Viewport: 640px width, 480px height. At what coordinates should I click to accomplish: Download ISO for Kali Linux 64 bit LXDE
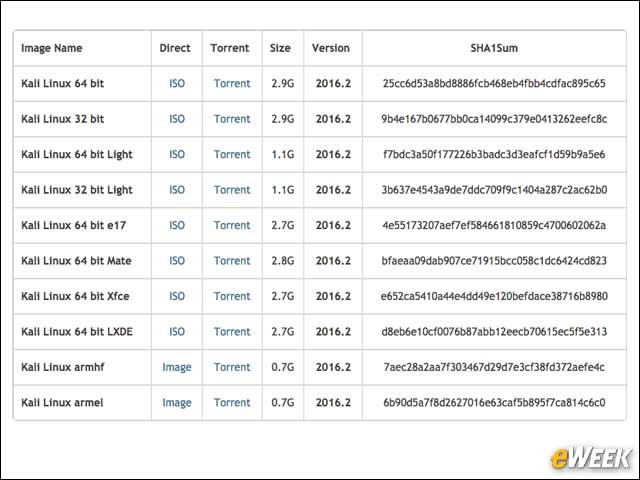point(177,332)
